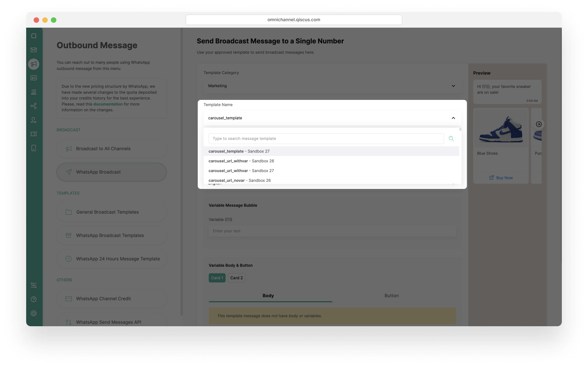The width and height of the screenshot is (588, 367).
Task: Click the up chevron of Template Name field
Action: click(x=453, y=118)
